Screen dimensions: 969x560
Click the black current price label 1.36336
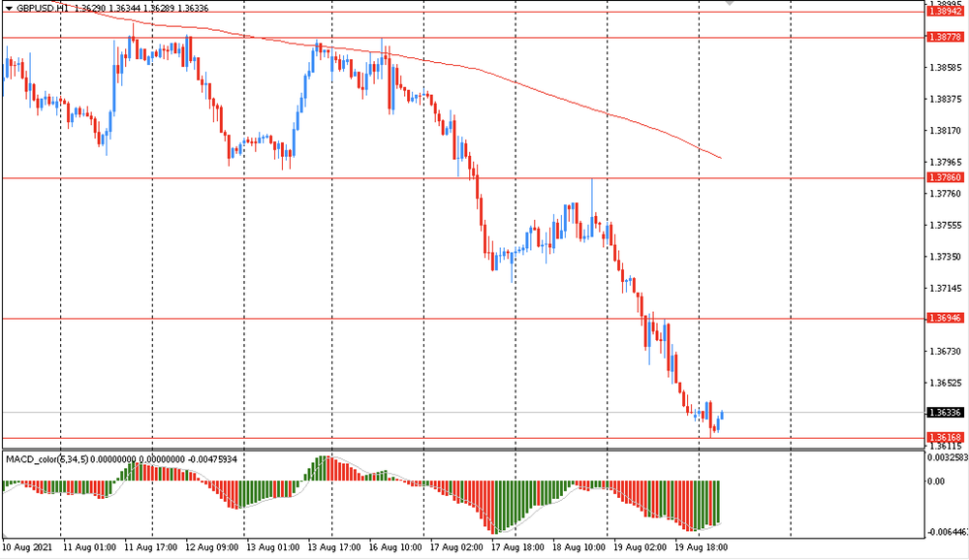click(x=946, y=413)
